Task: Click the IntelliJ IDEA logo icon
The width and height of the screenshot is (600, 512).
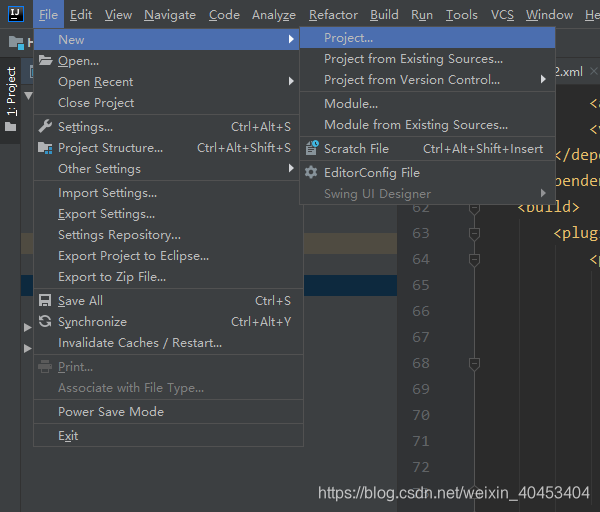Action: point(16,14)
